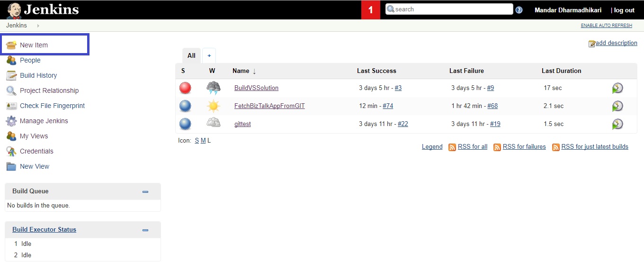Click the Manage Jenkins gear icon

11,121
